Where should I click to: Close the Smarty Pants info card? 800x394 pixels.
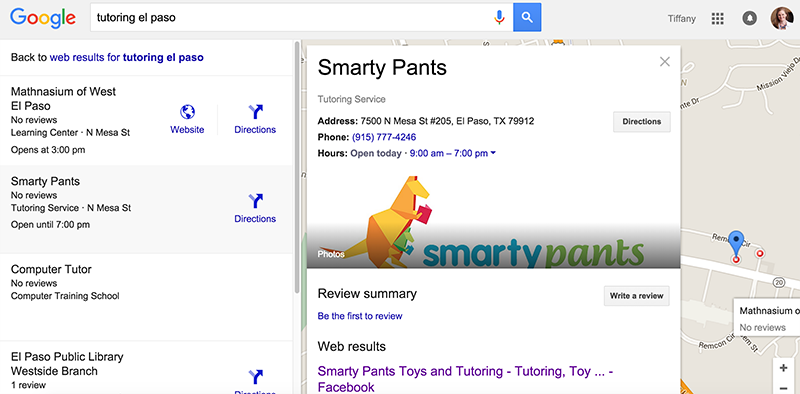[x=664, y=62]
